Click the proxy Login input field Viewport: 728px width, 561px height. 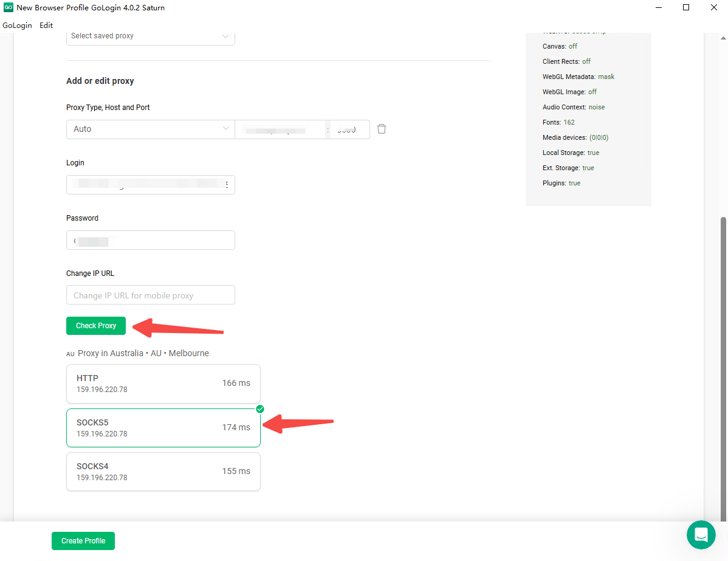pos(150,185)
